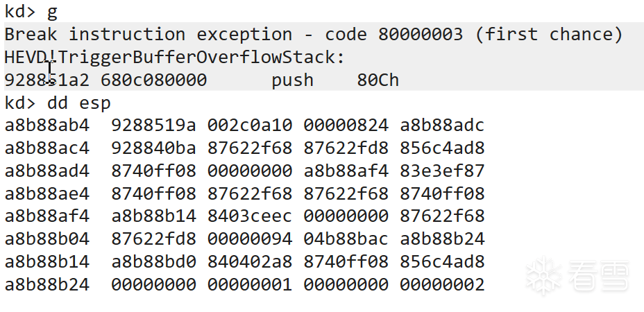Click the value 83e3ef87

442,171
